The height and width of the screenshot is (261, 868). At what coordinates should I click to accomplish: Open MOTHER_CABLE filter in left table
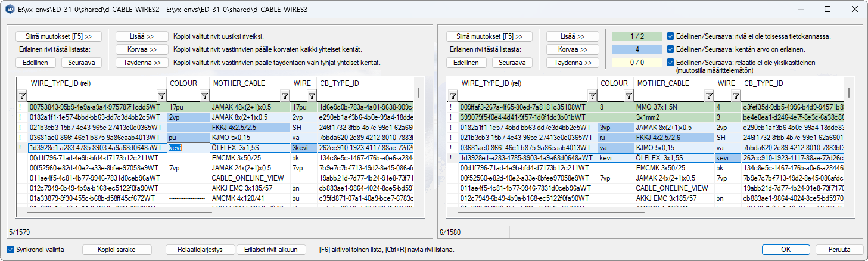[x=284, y=96]
